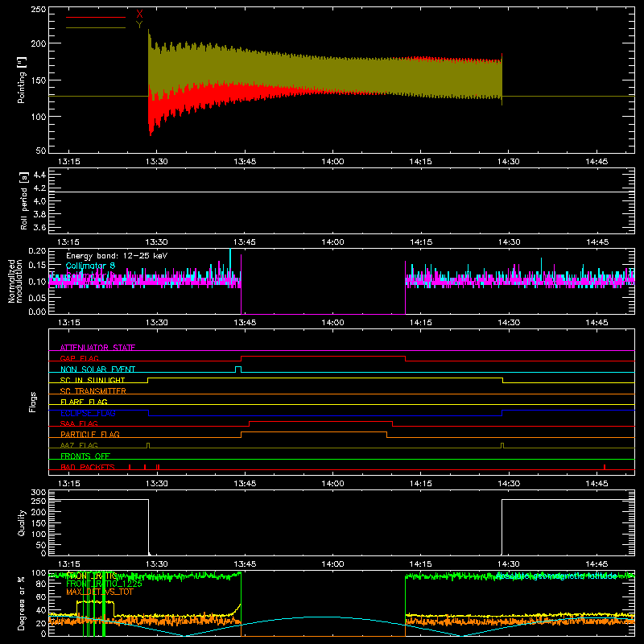Viewport: 644px width, 644px height.
Task: Click '14:15' tick under the modulation plot
Action: coord(420,323)
